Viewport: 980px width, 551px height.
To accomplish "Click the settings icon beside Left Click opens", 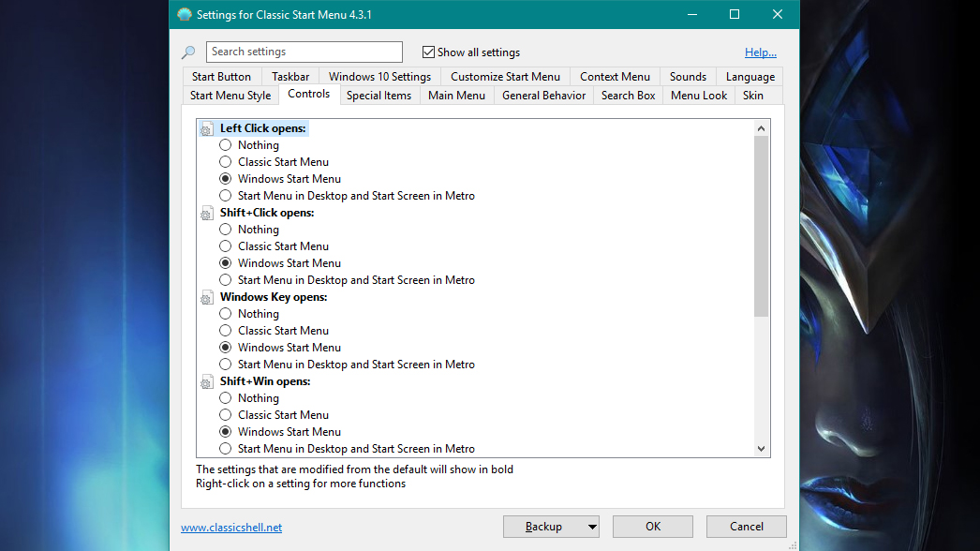I will tap(206, 128).
